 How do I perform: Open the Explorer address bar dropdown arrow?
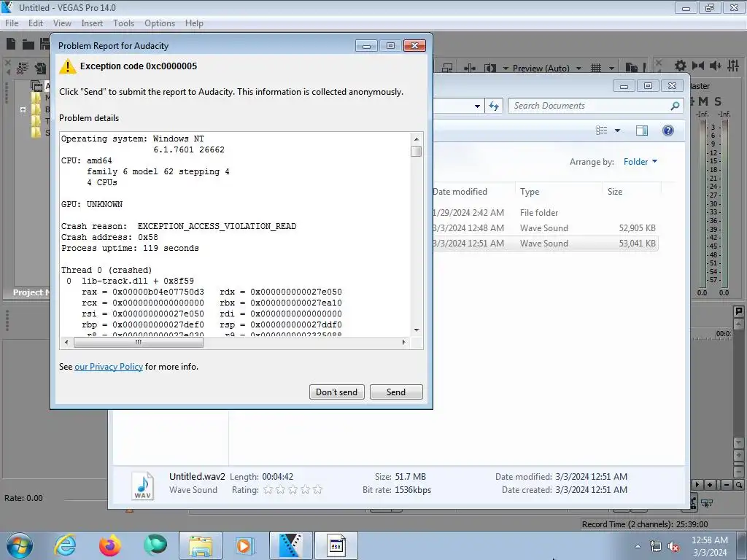pos(477,106)
